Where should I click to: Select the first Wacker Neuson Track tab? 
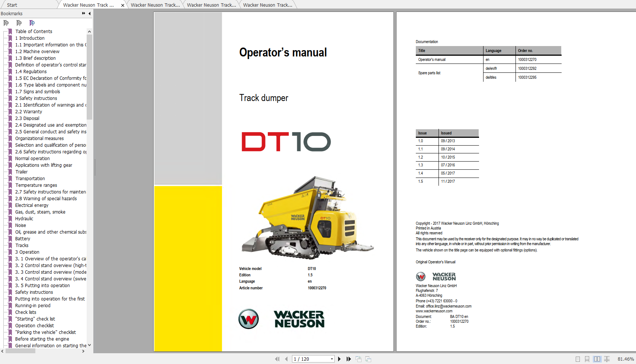click(89, 5)
